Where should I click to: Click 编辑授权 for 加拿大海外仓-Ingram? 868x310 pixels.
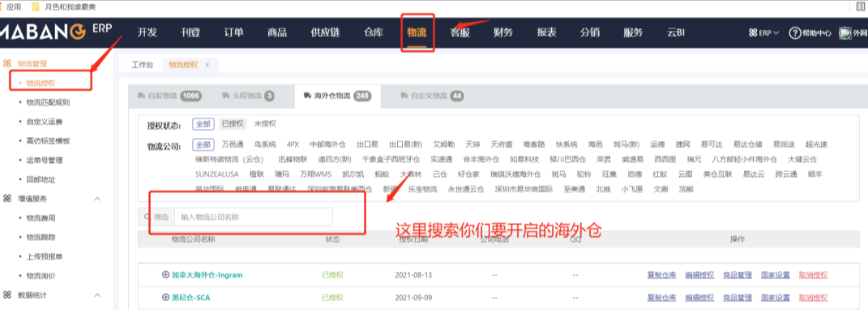699,274
